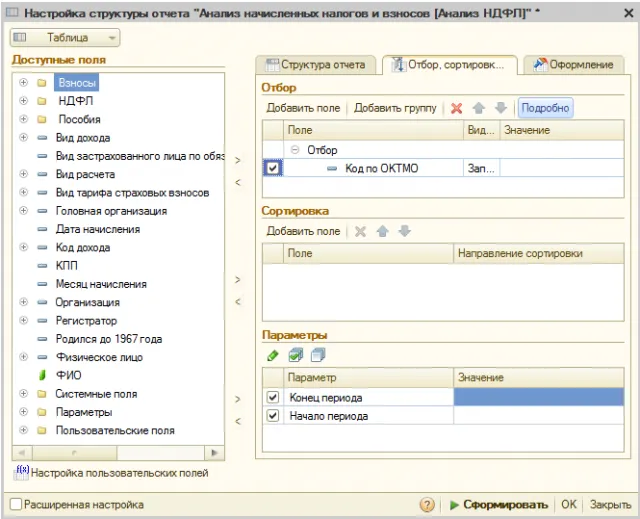Select the Вид тарифа страховых взносов field
Screen dimensions: 640x519
tap(133, 193)
